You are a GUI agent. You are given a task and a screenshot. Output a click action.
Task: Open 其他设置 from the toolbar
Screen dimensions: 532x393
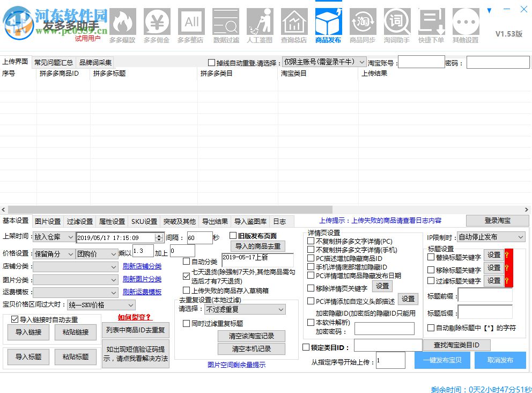coord(465,21)
